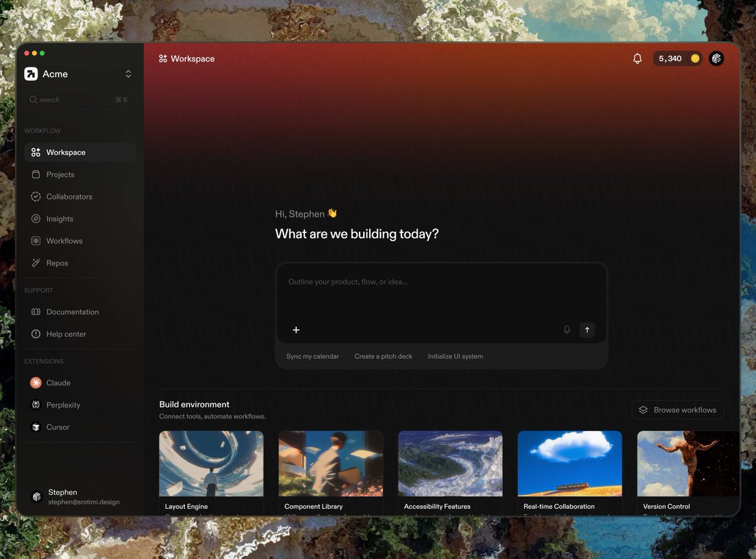
Task: Click the send arrow button
Action: 587,330
